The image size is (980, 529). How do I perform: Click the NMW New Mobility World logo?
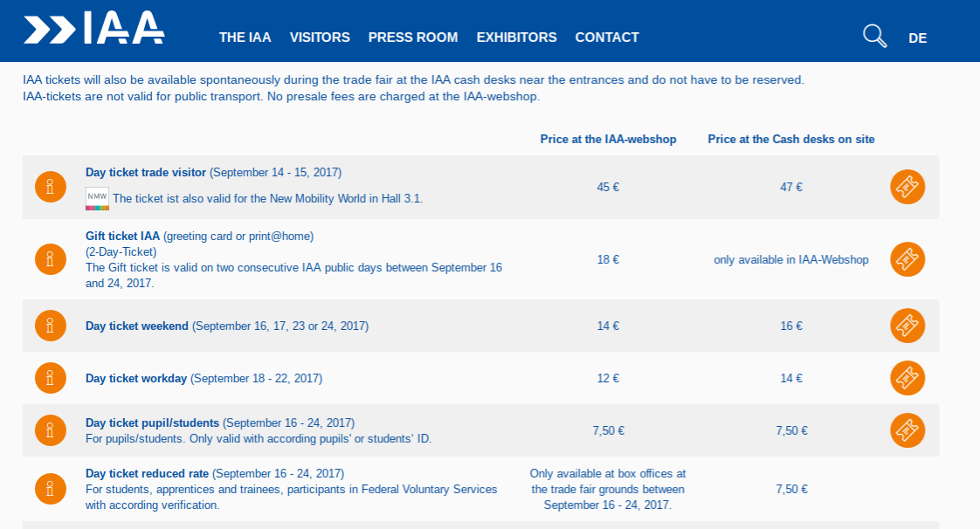[97, 198]
